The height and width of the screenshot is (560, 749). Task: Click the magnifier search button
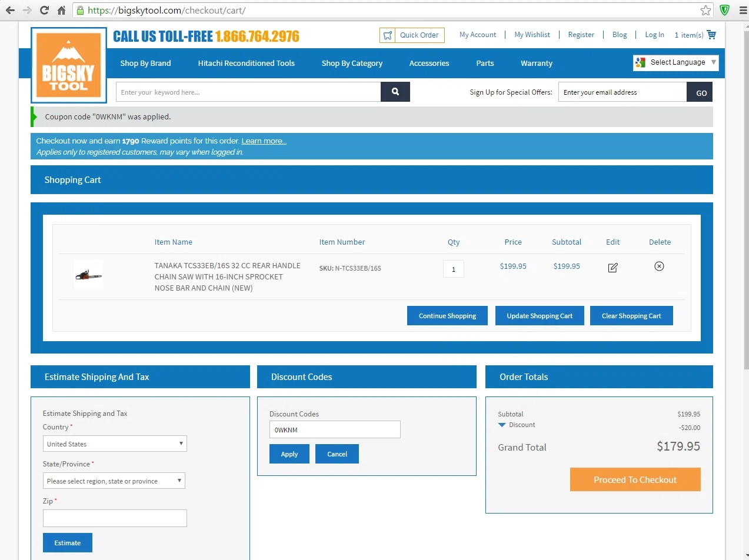395,92
